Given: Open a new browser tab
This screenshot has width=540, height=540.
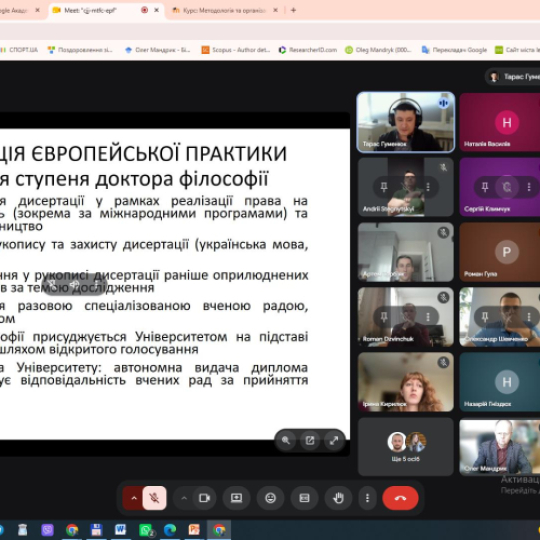Looking at the screenshot, I should [293, 10].
